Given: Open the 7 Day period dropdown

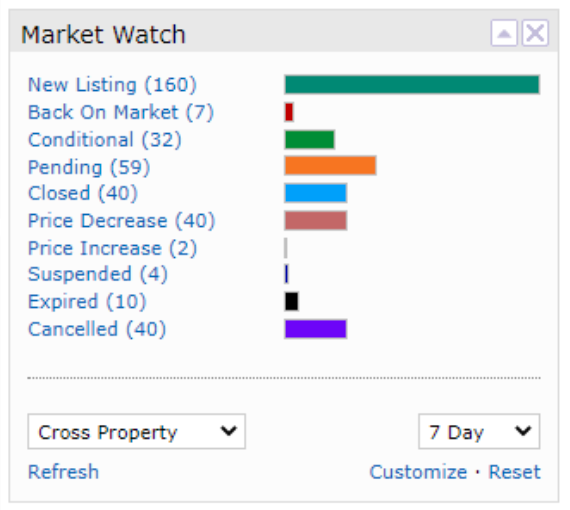Looking at the screenshot, I should click(x=479, y=431).
